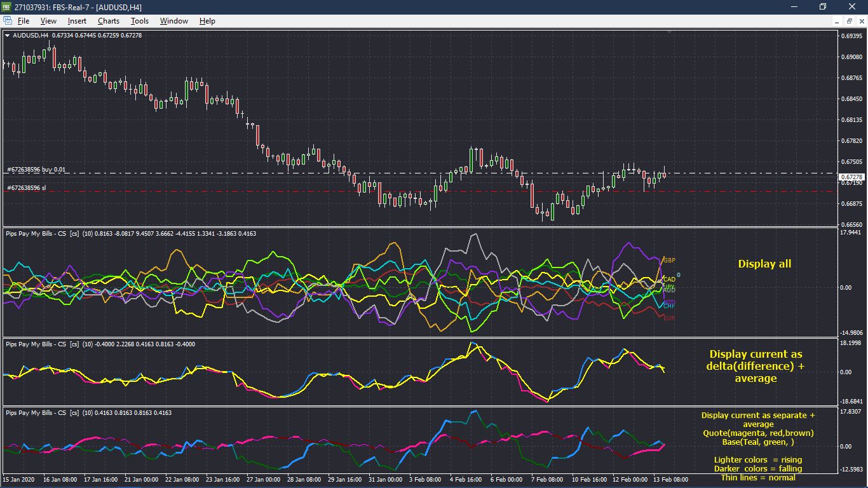This screenshot has height=488, width=868.
Task: Open the Insert menu
Action: [77, 21]
